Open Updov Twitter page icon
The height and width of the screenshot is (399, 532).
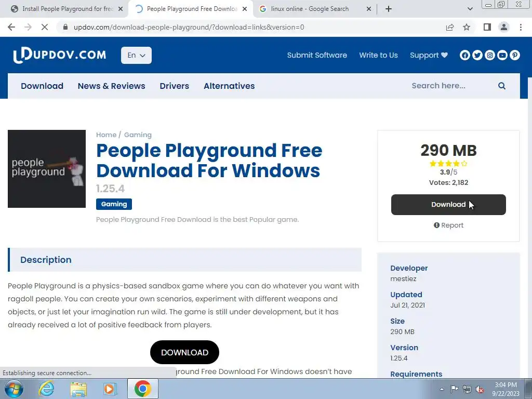pos(477,55)
